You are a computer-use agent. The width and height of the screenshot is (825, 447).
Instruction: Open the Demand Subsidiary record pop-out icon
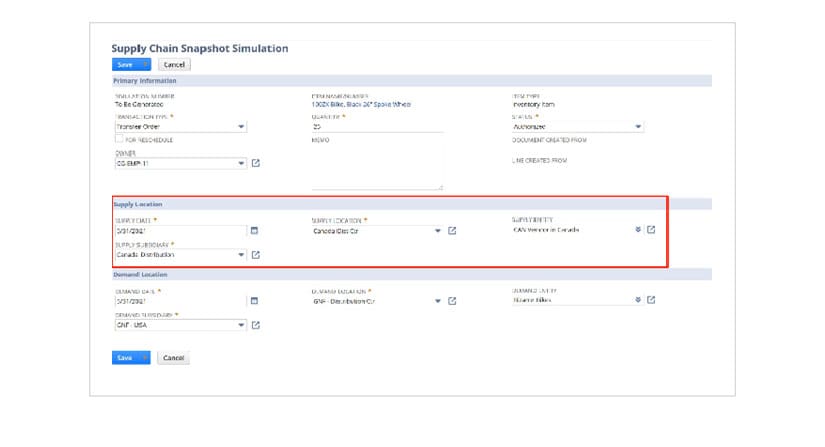click(256, 325)
